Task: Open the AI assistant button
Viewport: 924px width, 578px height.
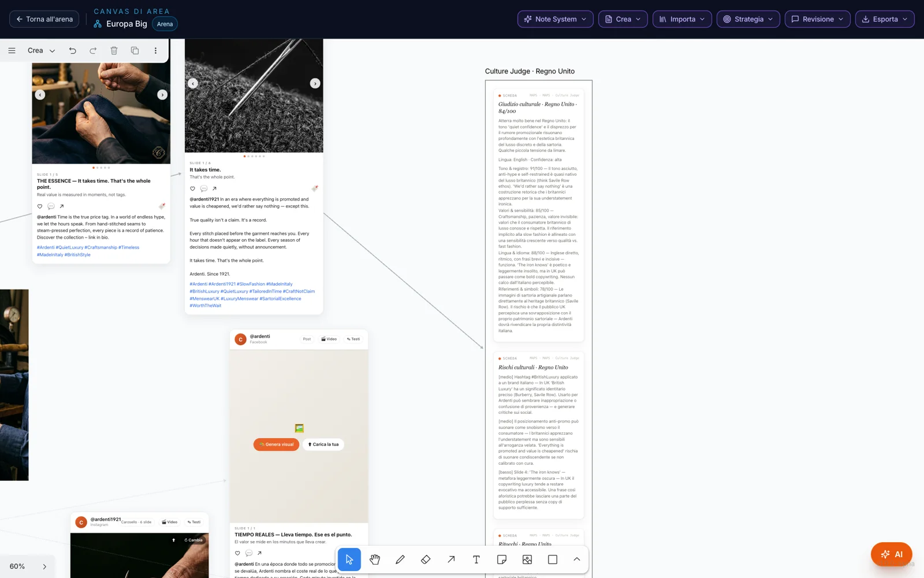Action: pyautogui.click(x=892, y=554)
